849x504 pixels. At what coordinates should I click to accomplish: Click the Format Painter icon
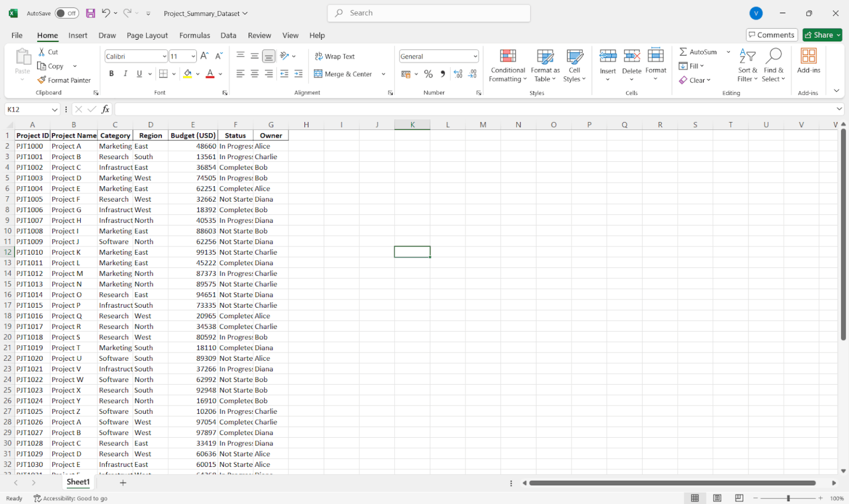pyautogui.click(x=41, y=80)
